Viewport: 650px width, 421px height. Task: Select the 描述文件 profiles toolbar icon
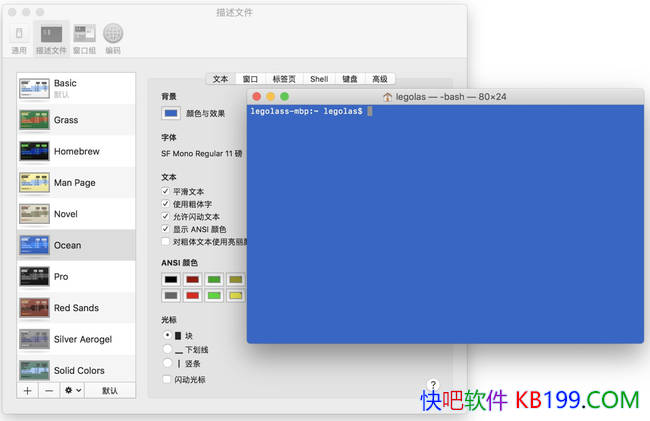coord(52,37)
